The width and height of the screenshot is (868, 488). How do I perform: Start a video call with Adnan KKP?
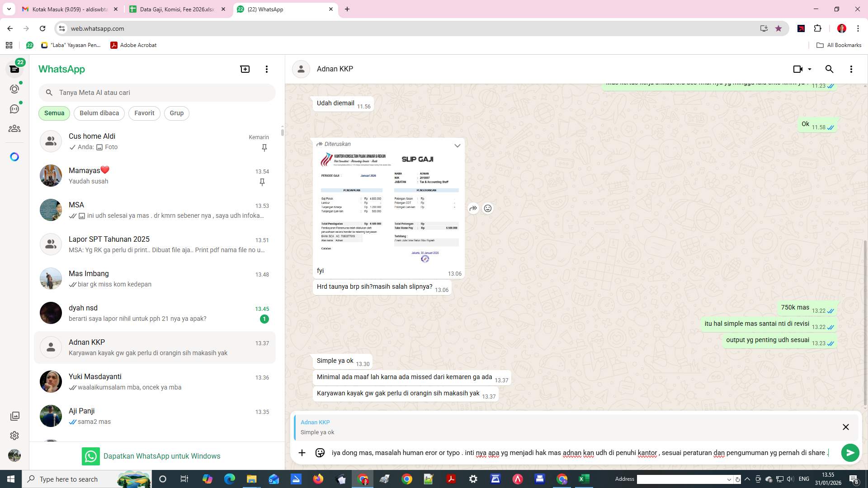pyautogui.click(x=797, y=69)
